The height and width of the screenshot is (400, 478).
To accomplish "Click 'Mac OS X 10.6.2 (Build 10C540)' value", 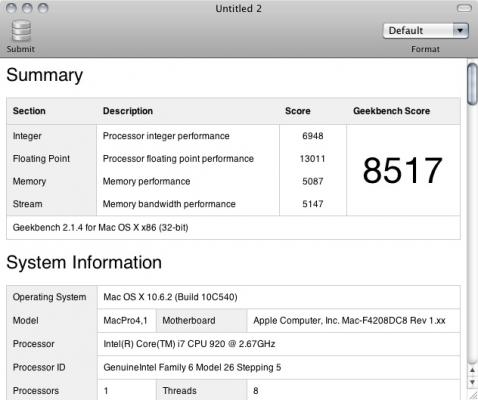I will point(170,297).
